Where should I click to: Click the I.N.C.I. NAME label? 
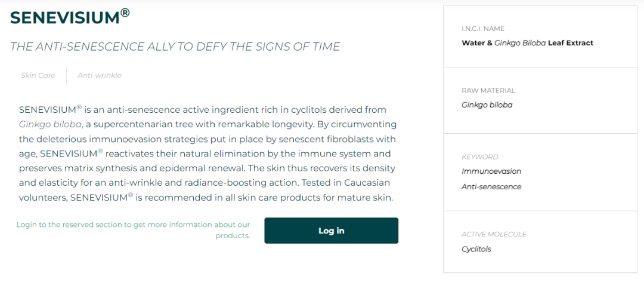click(483, 29)
